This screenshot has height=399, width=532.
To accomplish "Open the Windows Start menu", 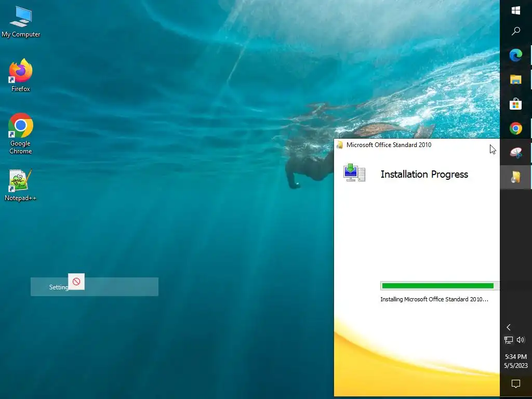I will point(516,10).
